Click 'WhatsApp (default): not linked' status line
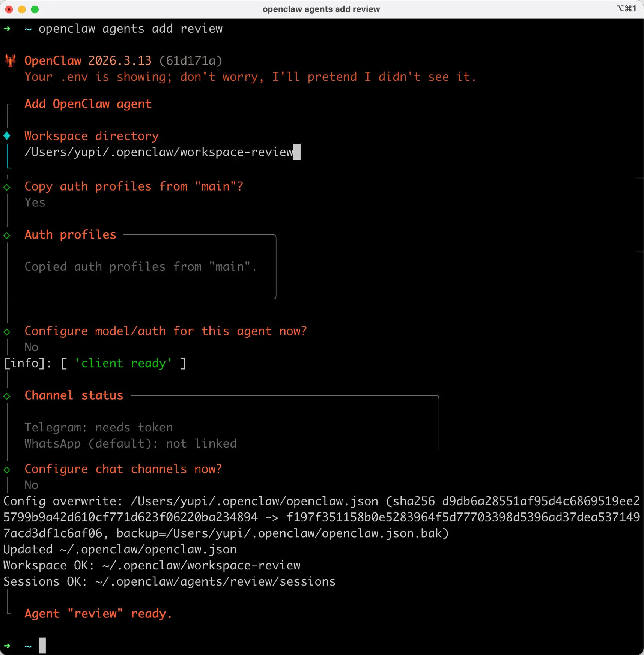The width and height of the screenshot is (644, 655). tap(131, 444)
